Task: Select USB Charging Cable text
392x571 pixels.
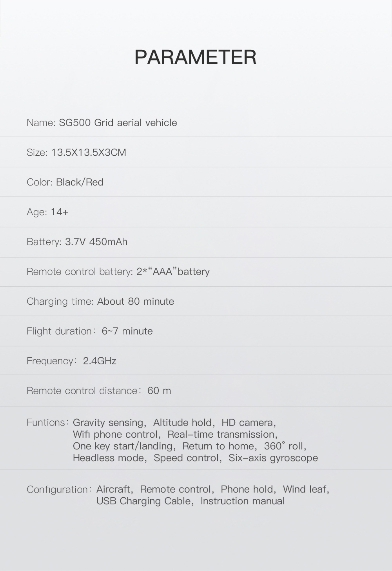Action: click(x=143, y=501)
